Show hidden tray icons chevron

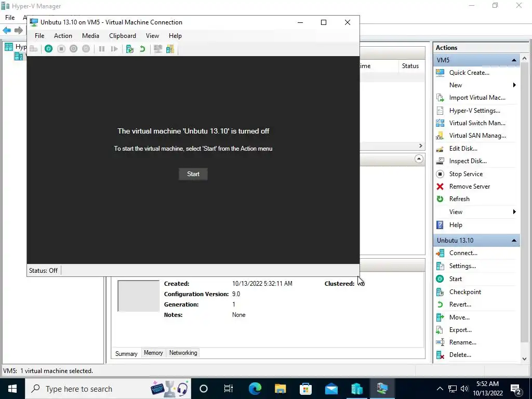[x=440, y=389]
